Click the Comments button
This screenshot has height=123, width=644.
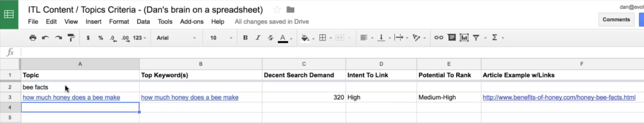(616, 20)
